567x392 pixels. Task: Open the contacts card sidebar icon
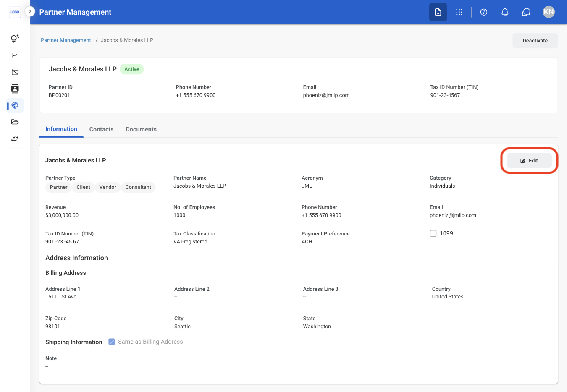point(15,89)
